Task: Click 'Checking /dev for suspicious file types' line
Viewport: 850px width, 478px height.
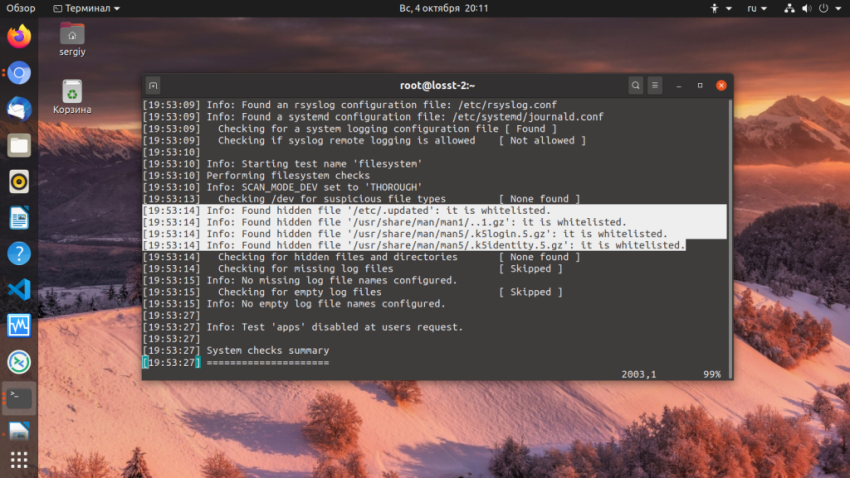Action: [332, 199]
